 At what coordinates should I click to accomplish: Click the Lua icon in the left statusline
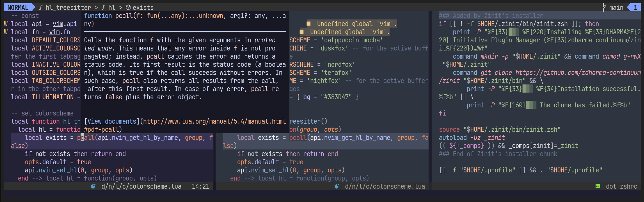(93, 186)
